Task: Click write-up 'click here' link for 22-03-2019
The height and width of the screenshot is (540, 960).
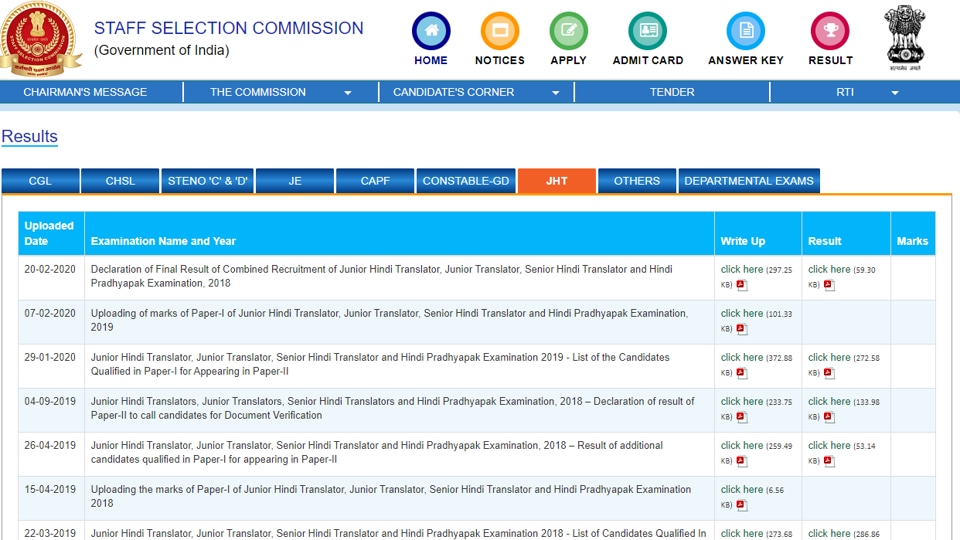Action: (742, 534)
